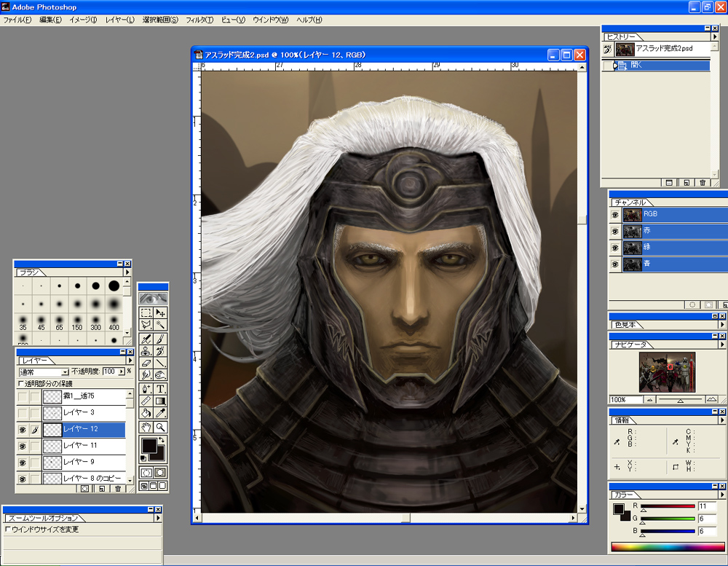Select the Rubber Stamp tool
Screen dimensions: 728x566
146,351
